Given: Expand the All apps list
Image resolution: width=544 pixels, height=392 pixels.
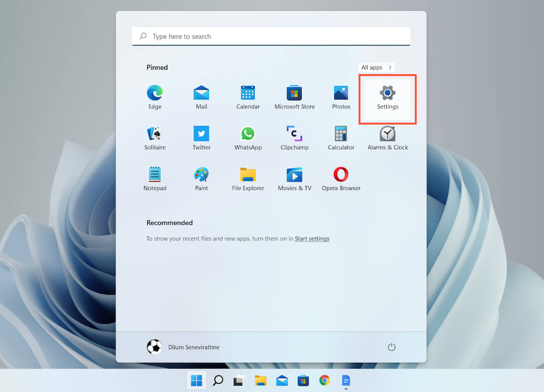Looking at the screenshot, I should pos(377,67).
